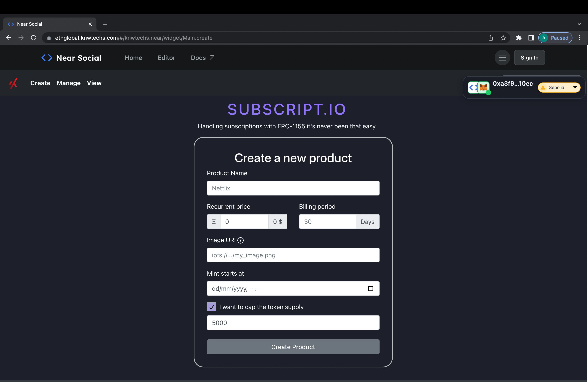The image size is (588, 382).
Task: Click the hamburger menu icon
Action: coord(502,57)
